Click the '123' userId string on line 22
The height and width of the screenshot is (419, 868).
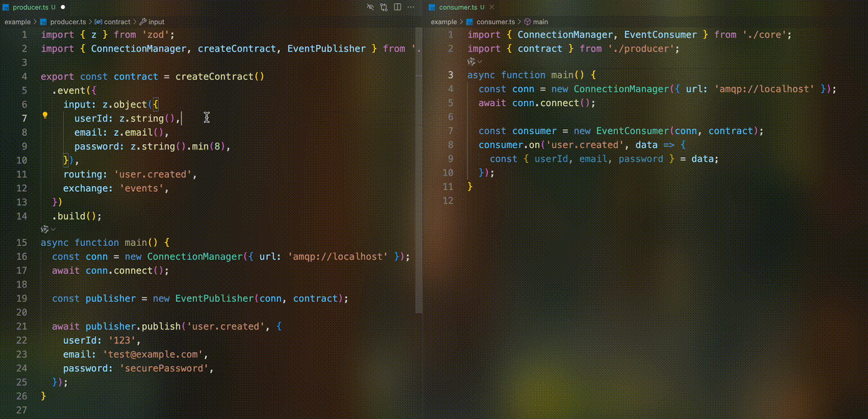122,340
